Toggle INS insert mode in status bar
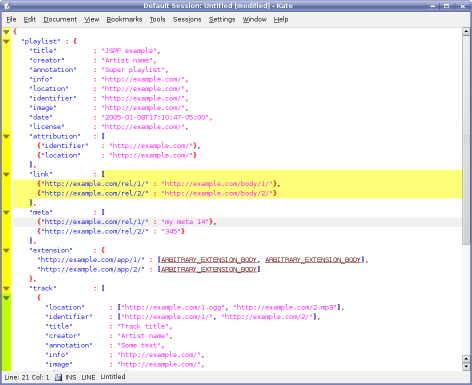 click(71, 377)
